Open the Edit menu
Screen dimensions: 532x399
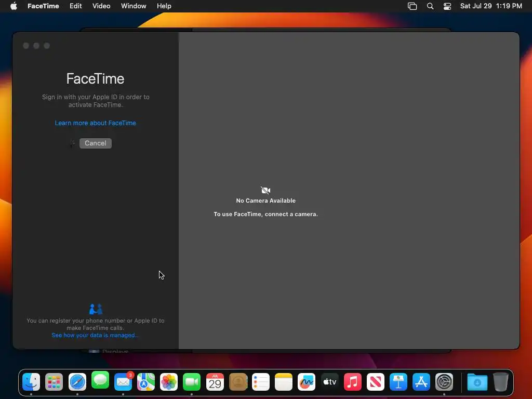click(76, 6)
